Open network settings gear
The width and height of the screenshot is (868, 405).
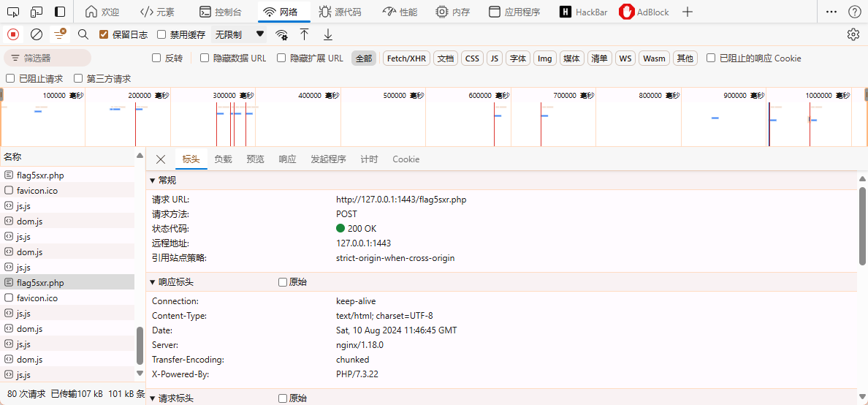(853, 34)
